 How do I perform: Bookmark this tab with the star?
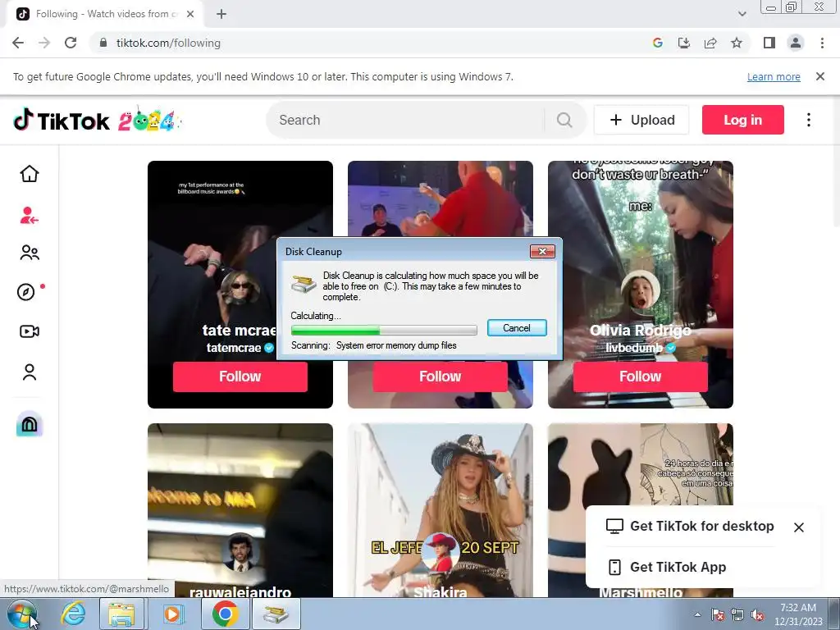pos(737,43)
